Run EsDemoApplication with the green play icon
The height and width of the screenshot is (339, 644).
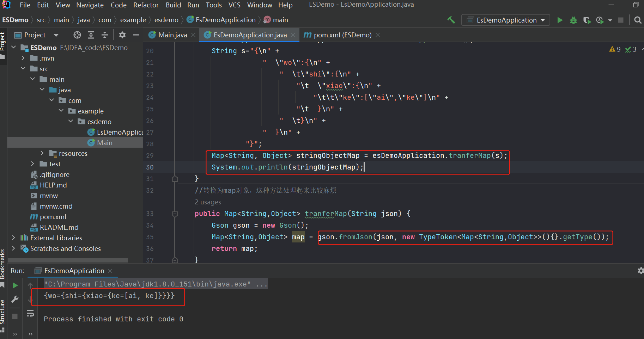(x=560, y=20)
